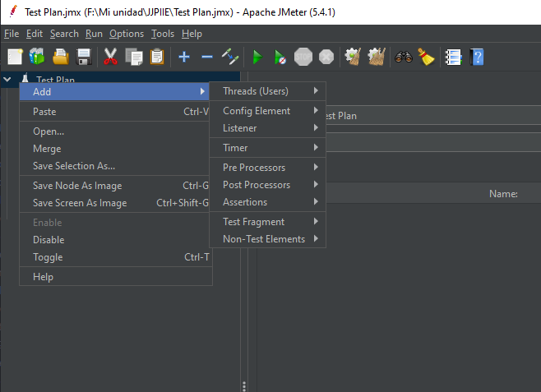This screenshot has height=392, width=541.
Task: Choose Merge from the context menu
Action: click(114, 149)
